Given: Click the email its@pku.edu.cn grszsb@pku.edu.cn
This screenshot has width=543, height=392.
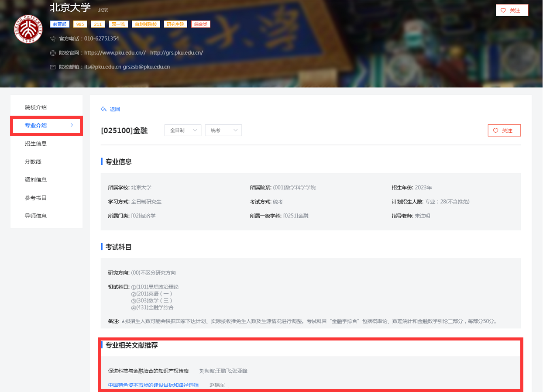Looking at the screenshot, I should click(127, 67).
